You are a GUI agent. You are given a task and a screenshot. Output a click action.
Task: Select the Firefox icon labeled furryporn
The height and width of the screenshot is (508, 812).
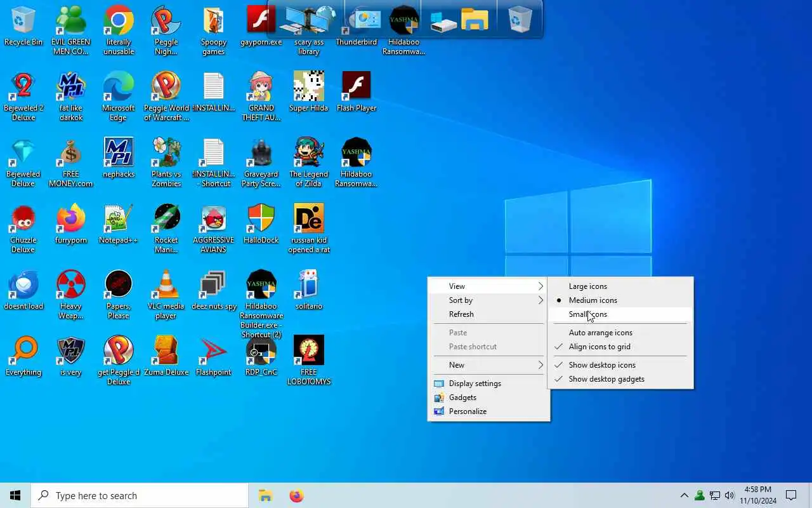71,224
